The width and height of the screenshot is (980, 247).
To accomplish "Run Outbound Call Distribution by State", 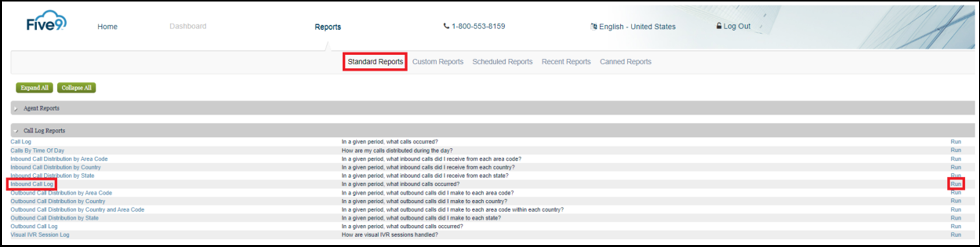I will click(955, 218).
